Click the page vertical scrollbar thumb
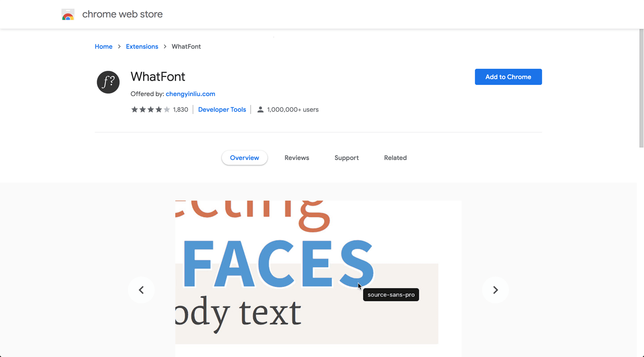Viewport: 644px width, 357px height. (x=641, y=88)
